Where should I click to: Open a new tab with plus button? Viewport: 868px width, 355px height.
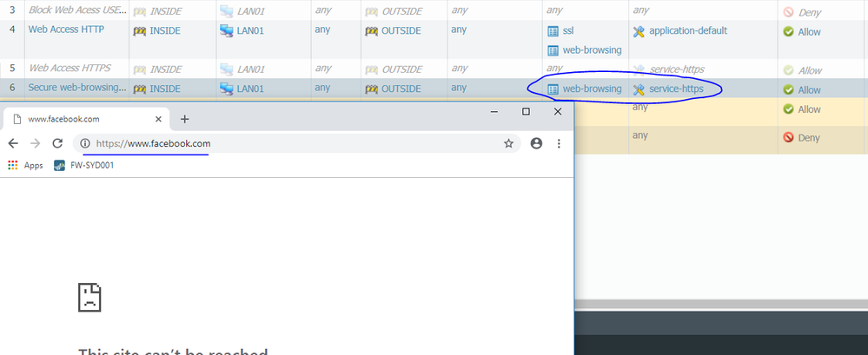tap(185, 119)
